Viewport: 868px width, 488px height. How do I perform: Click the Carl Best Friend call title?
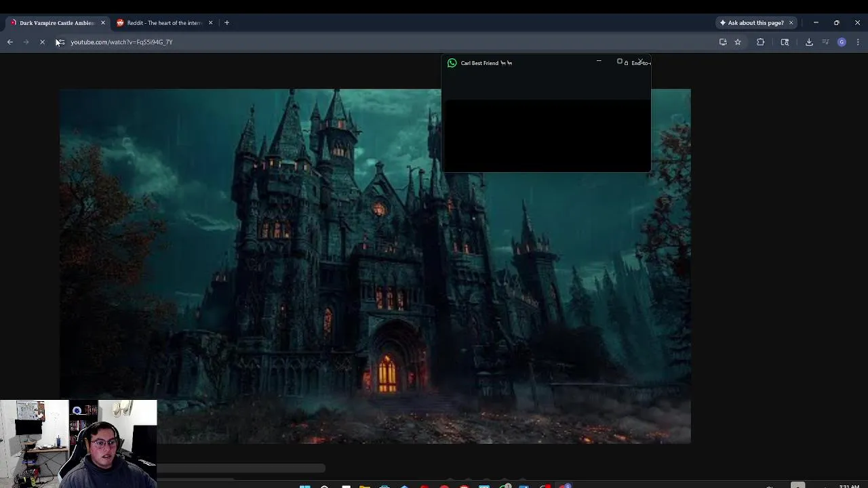click(486, 63)
